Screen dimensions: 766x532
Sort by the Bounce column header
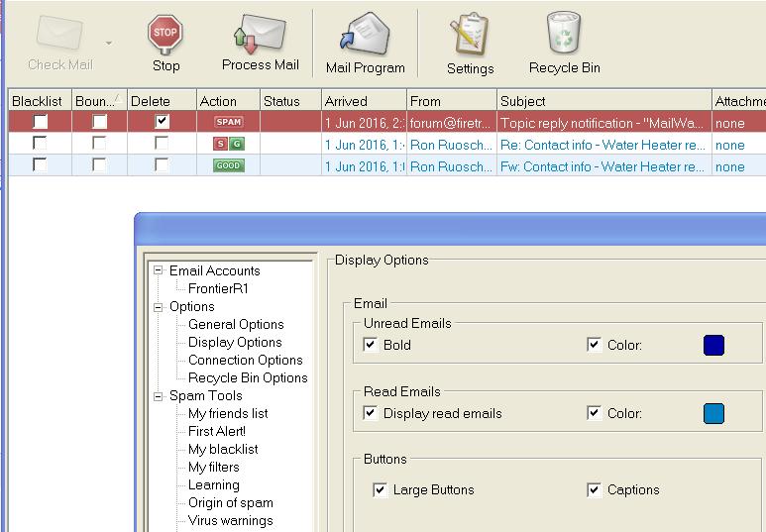[99, 101]
